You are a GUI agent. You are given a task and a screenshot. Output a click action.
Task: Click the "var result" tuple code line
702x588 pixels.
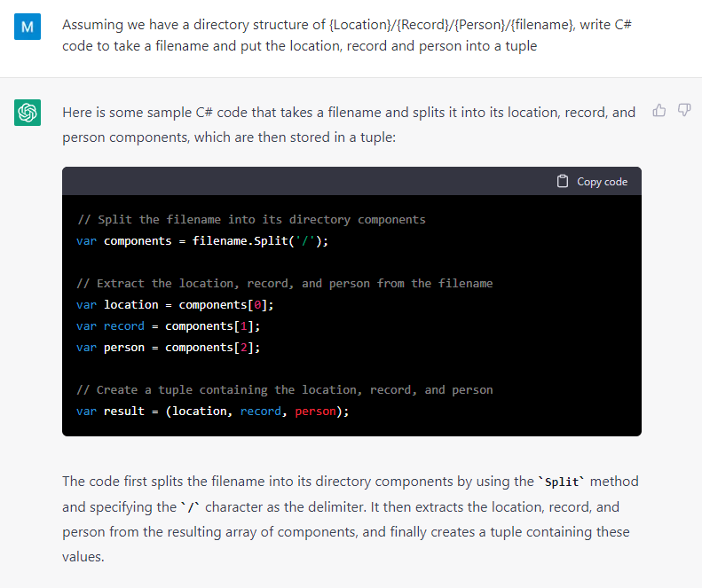point(212,411)
